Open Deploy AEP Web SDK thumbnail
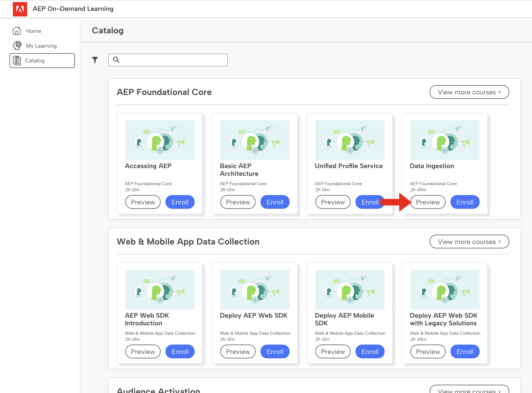The image size is (532, 393). pos(255,290)
